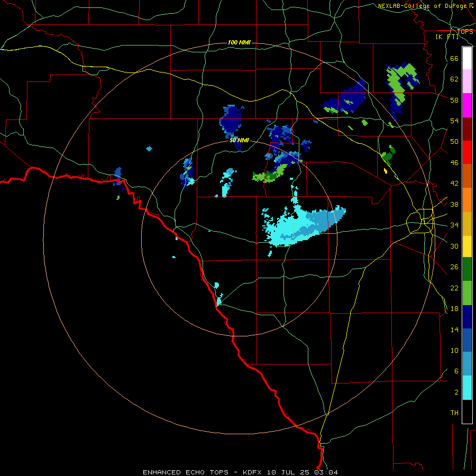
Task: Click the dark green legend swatch
Action: [467, 269]
